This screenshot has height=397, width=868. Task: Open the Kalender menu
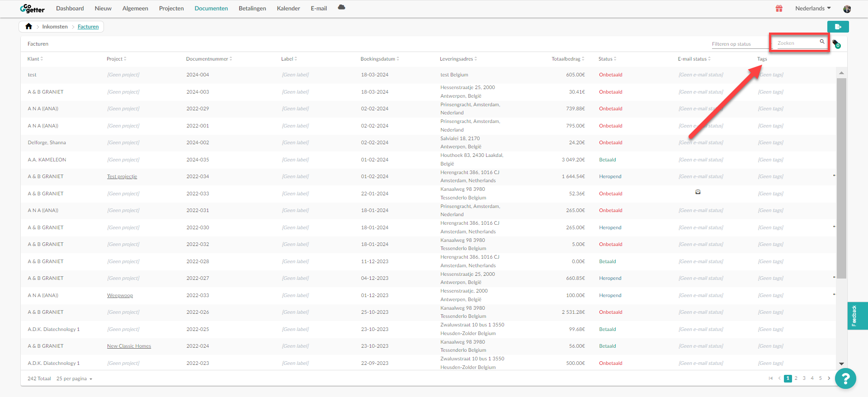(288, 9)
